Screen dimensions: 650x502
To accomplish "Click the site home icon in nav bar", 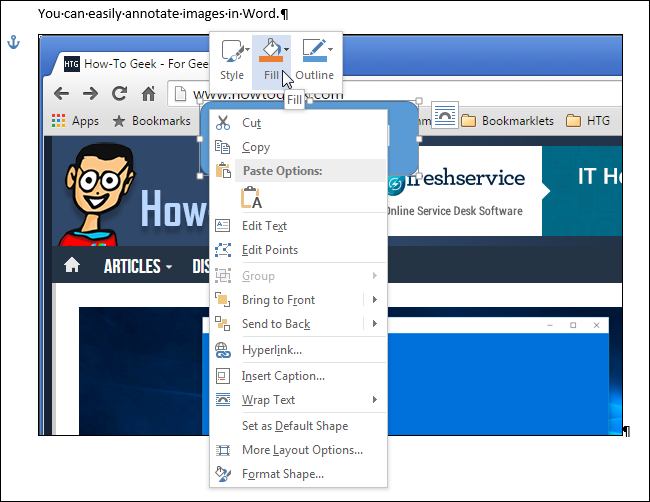I will tap(72, 265).
